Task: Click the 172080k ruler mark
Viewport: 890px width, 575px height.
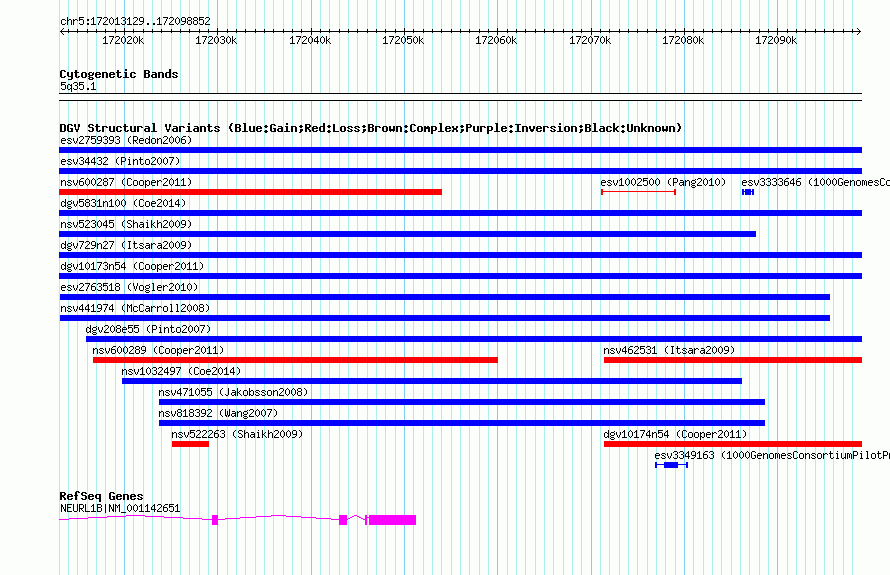Action: pos(683,40)
